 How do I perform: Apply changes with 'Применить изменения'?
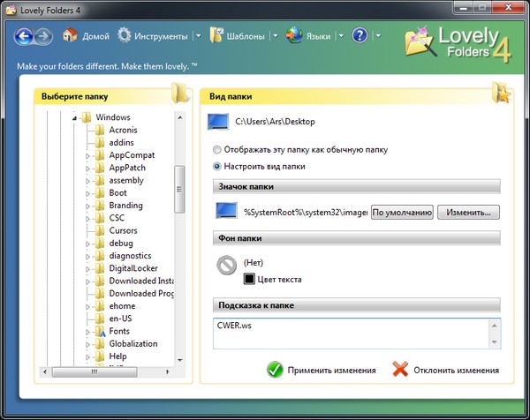322,371
